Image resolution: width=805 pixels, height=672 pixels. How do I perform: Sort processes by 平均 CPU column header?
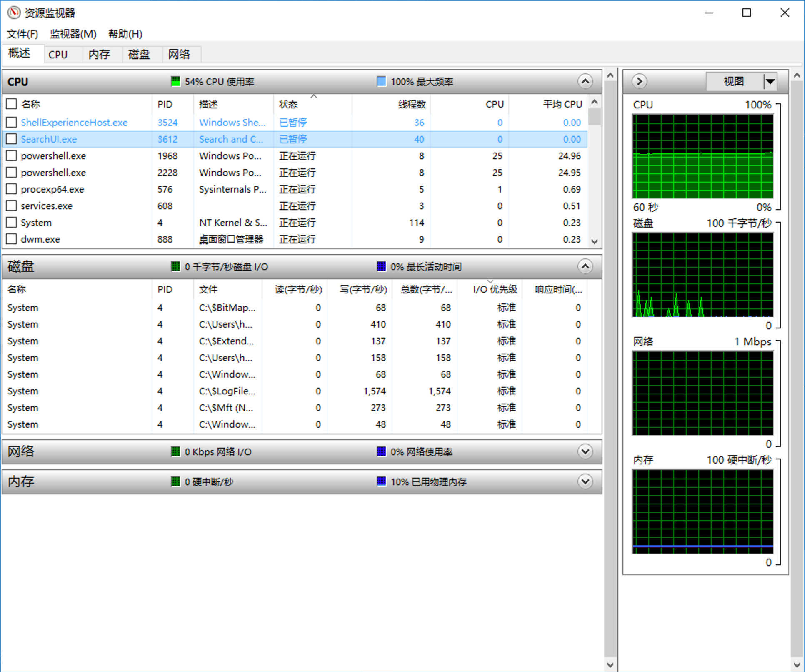(x=562, y=104)
